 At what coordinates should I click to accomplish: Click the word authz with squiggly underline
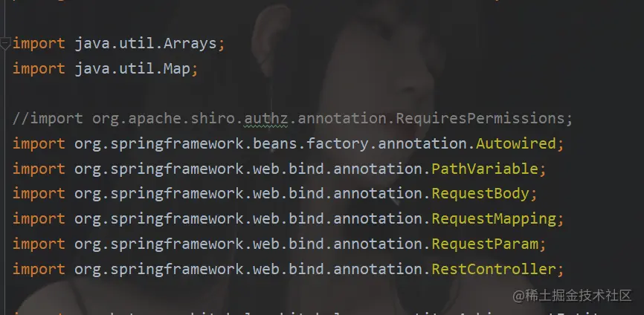coord(265,119)
